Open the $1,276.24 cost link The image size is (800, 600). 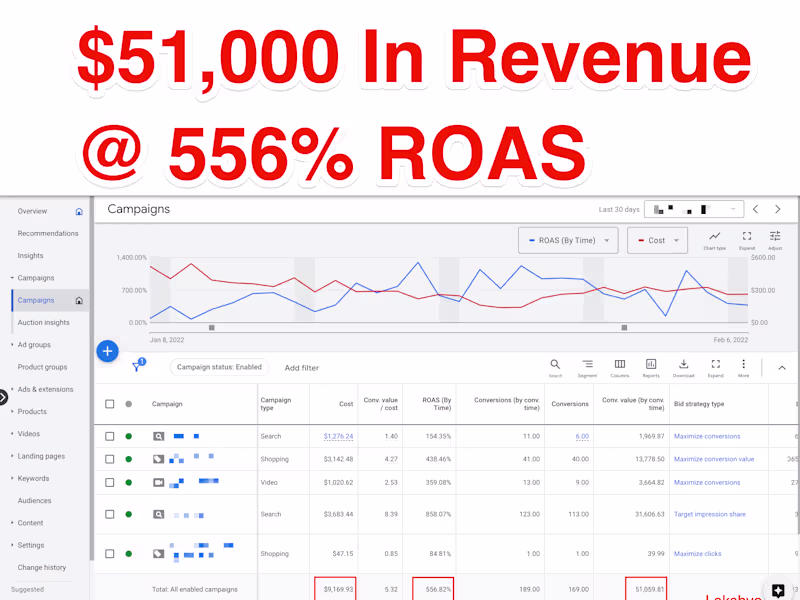point(338,436)
